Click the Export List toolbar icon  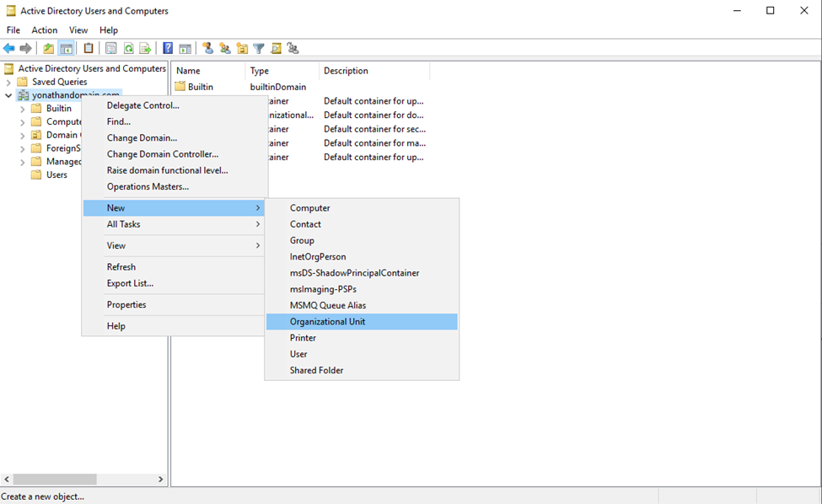(x=145, y=49)
